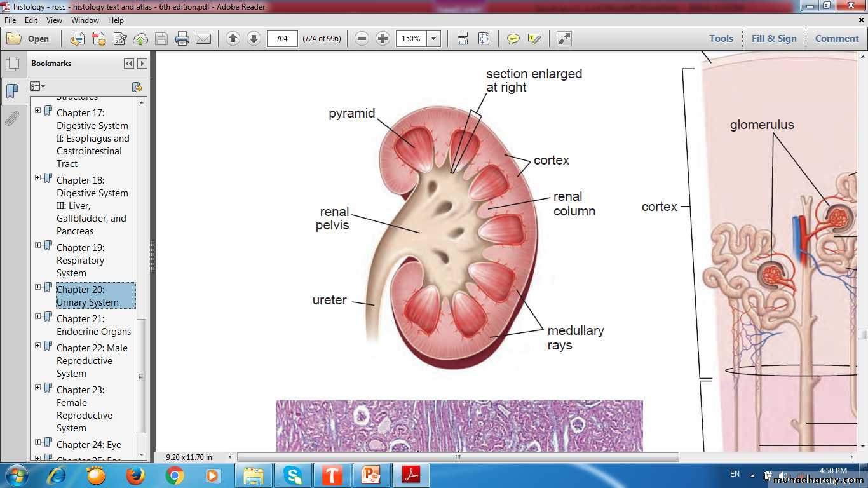Toggle Read Mode with the expand arrows icon
Screen dimensions: 868x488
564,39
